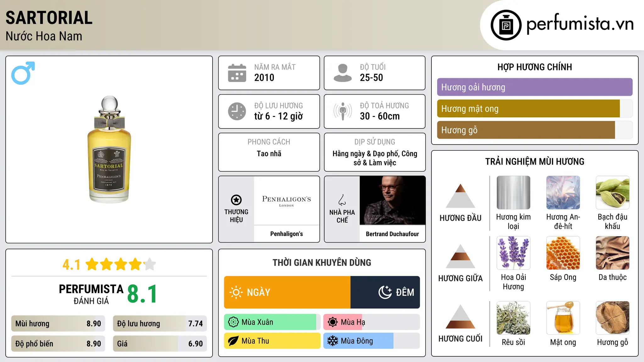Open the Sartorial perfume bottle image
Viewport: 644px width, 362px height.
point(109,149)
